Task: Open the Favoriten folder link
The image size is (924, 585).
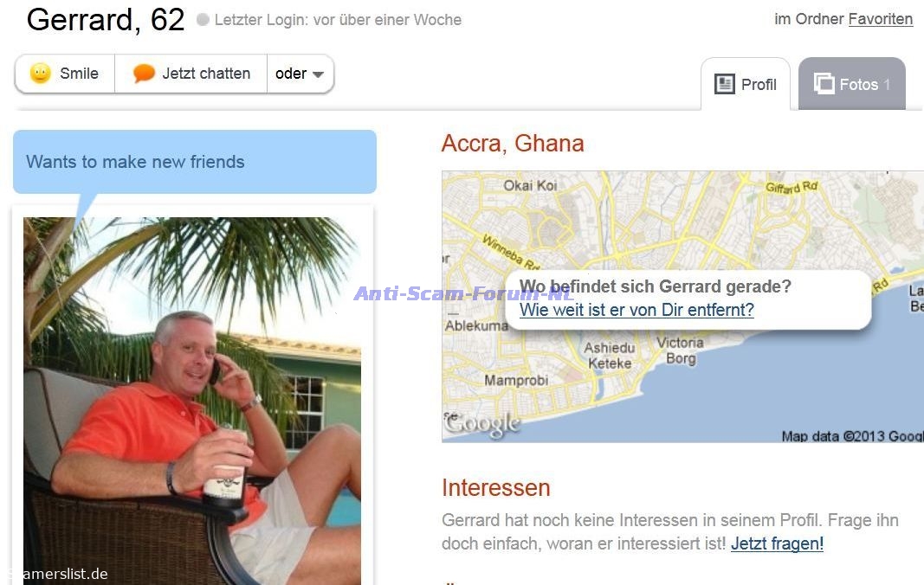Action: click(x=881, y=19)
